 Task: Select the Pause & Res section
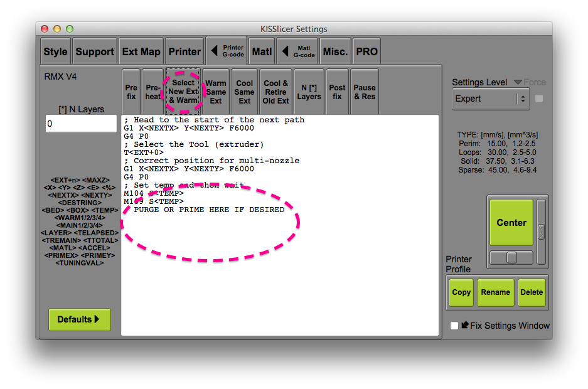coord(365,92)
